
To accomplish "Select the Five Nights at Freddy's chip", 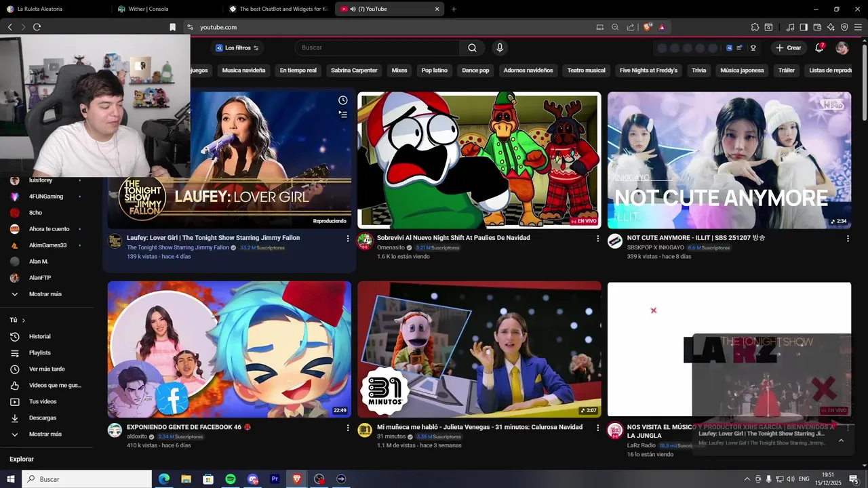I will (x=648, y=70).
